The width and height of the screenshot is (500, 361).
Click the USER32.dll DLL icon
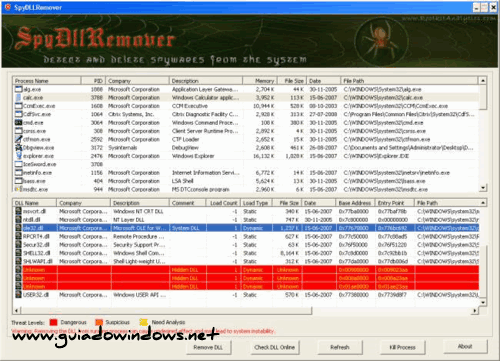18,295
